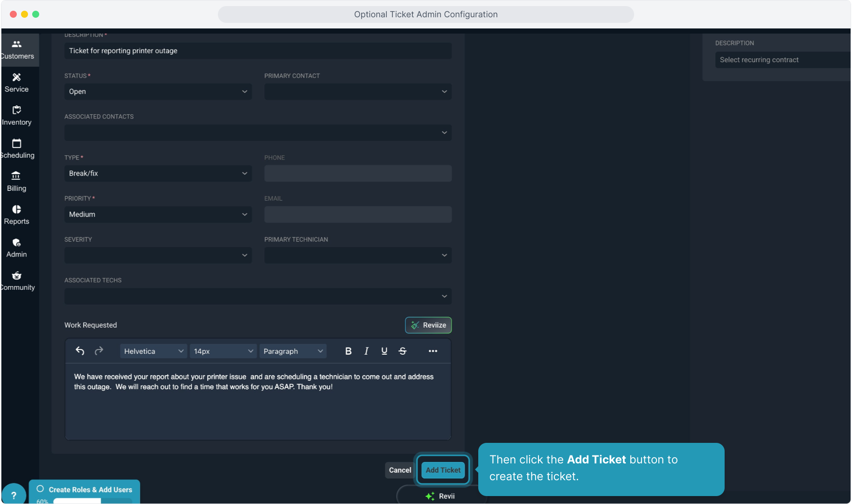Image resolution: width=852 pixels, height=504 pixels.
Task: Open the Status dropdown showing Open
Action: (158, 91)
